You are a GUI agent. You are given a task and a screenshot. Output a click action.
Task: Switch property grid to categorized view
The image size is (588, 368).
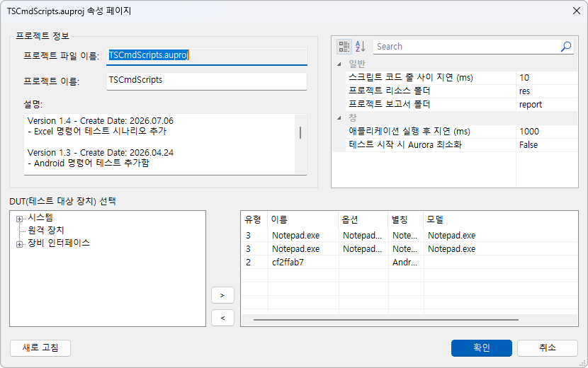pos(344,47)
